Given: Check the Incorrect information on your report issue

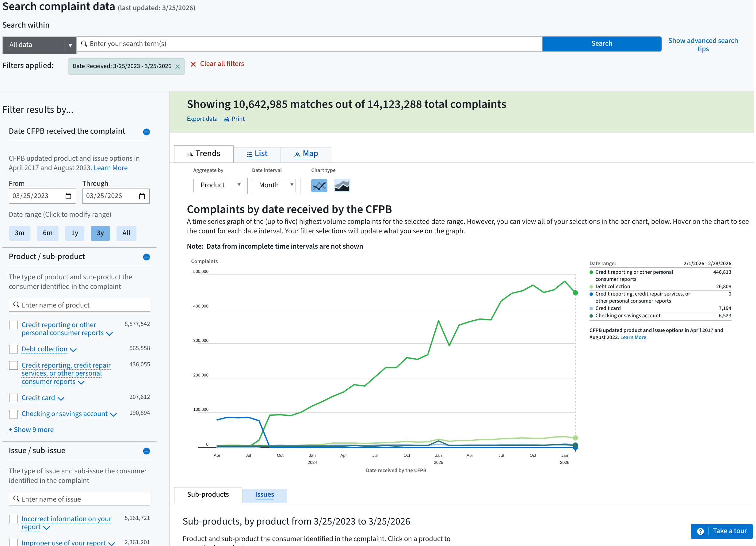Looking at the screenshot, I should point(13,519).
